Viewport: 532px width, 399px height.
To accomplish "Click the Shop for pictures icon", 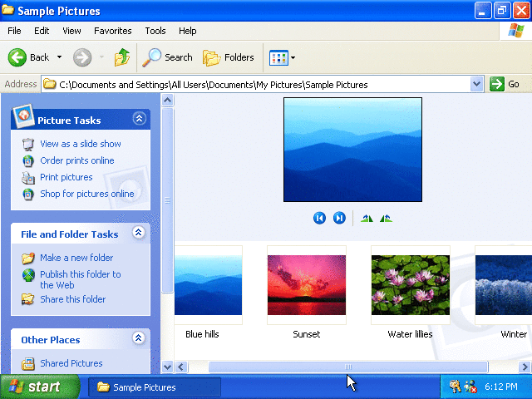I will [x=27, y=194].
